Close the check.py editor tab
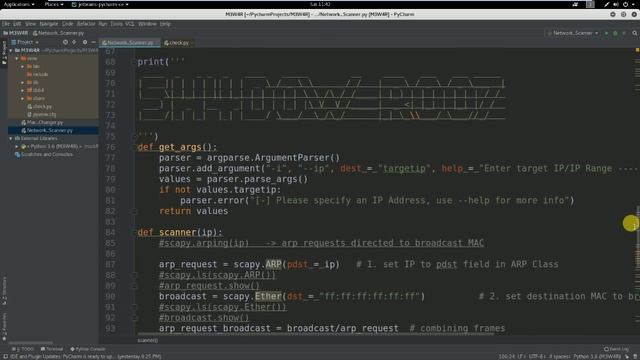640x360 pixels. (192, 43)
